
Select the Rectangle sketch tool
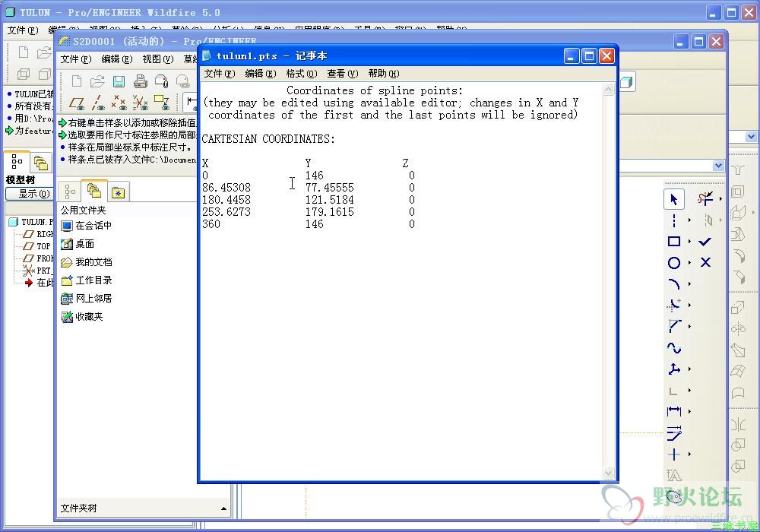[x=673, y=241]
